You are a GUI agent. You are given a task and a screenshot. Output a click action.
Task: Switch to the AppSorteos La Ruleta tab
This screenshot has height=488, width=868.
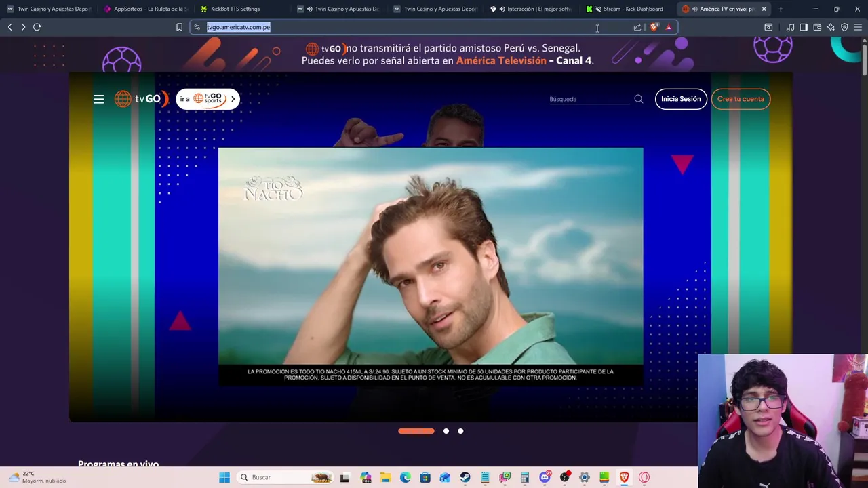145,9
